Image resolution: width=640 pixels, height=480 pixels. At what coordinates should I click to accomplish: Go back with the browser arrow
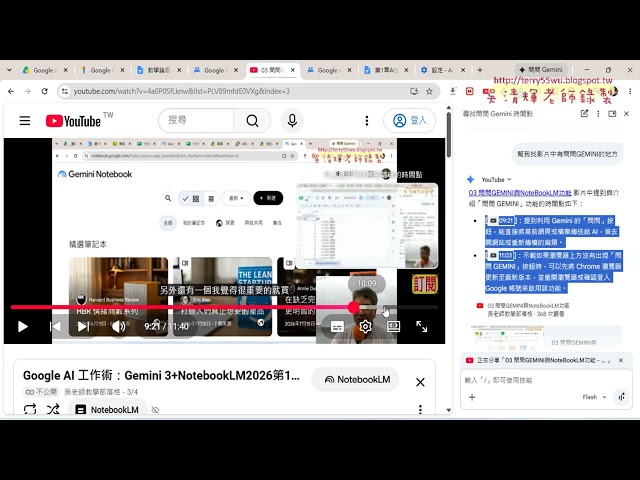pos(11,91)
